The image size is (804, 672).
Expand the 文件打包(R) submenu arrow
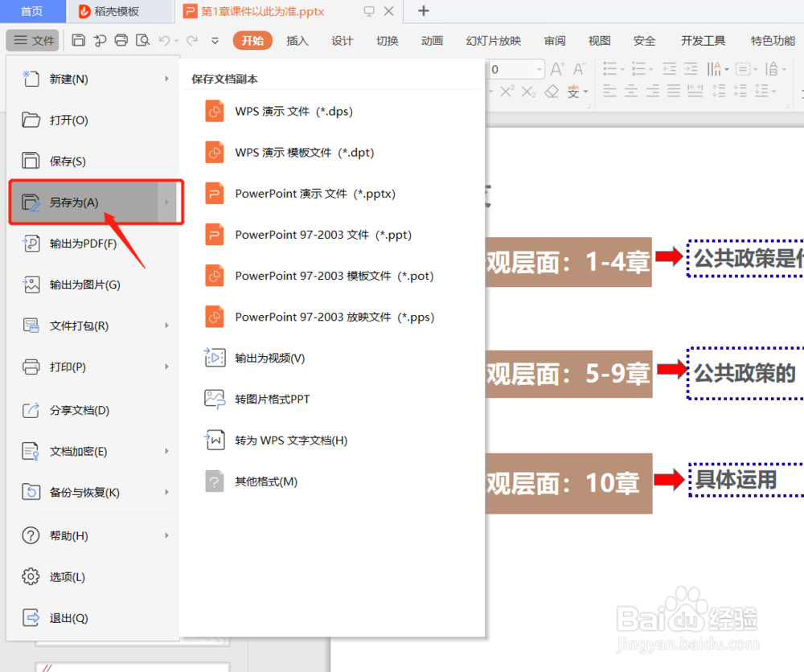coord(166,326)
